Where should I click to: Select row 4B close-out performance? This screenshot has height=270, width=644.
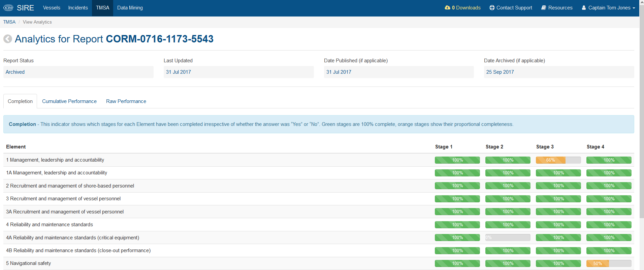tap(319, 251)
